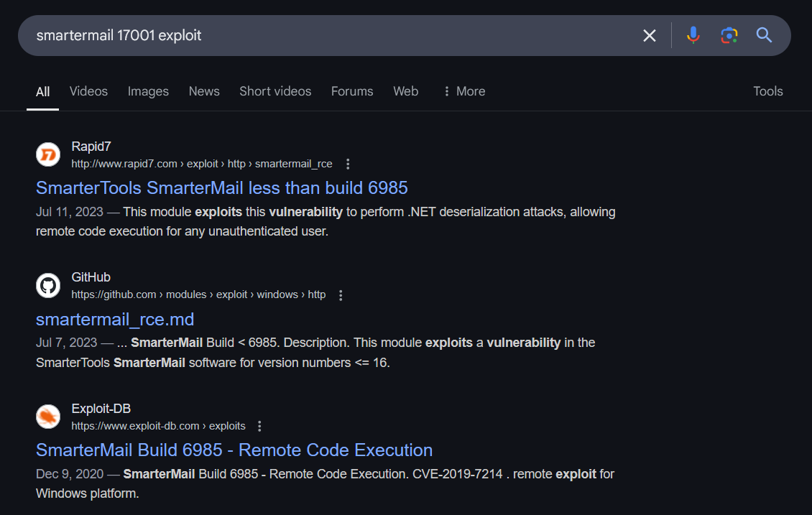The height and width of the screenshot is (515, 812).
Task: Click the rapid7.com breadcrumb URL
Action: pyautogui.click(x=202, y=164)
